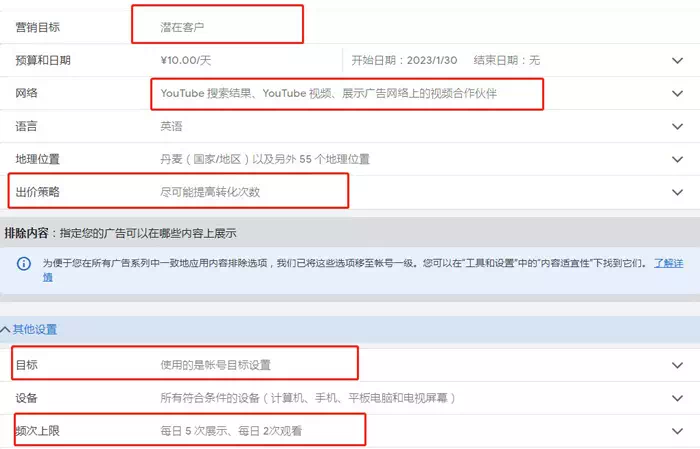Open the 目标 row chevron

[x=678, y=365]
